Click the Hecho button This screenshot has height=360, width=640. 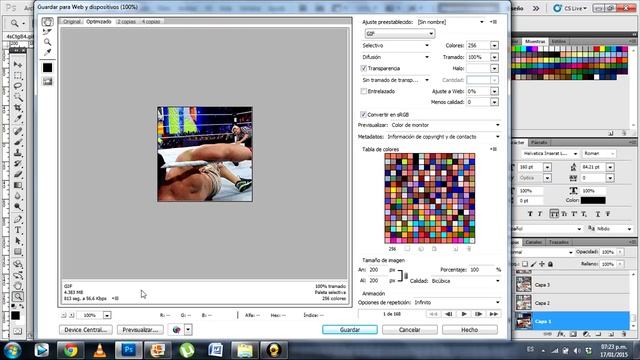469,329
